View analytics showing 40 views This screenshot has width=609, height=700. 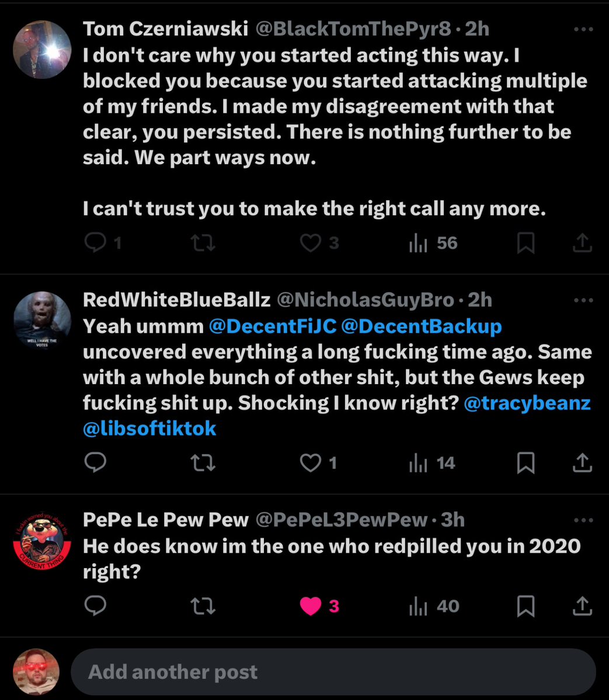(x=433, y=607)
